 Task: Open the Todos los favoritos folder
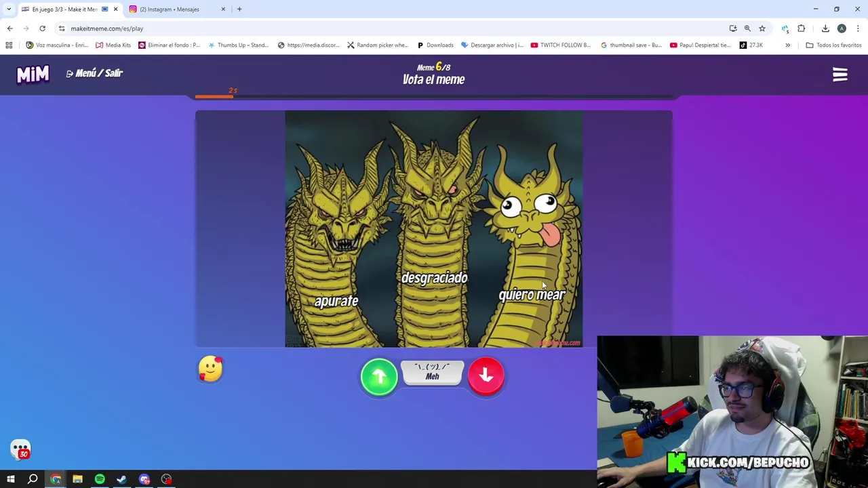(833, 45)
